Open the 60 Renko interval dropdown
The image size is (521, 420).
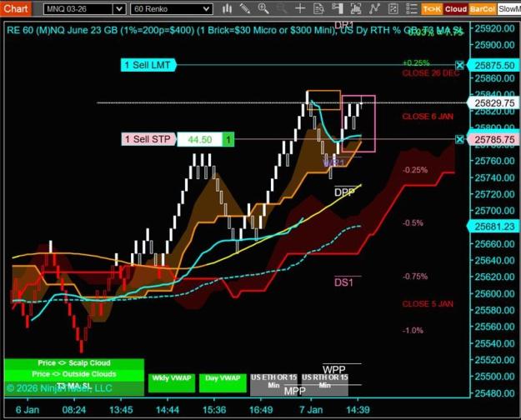pos(172,9)
